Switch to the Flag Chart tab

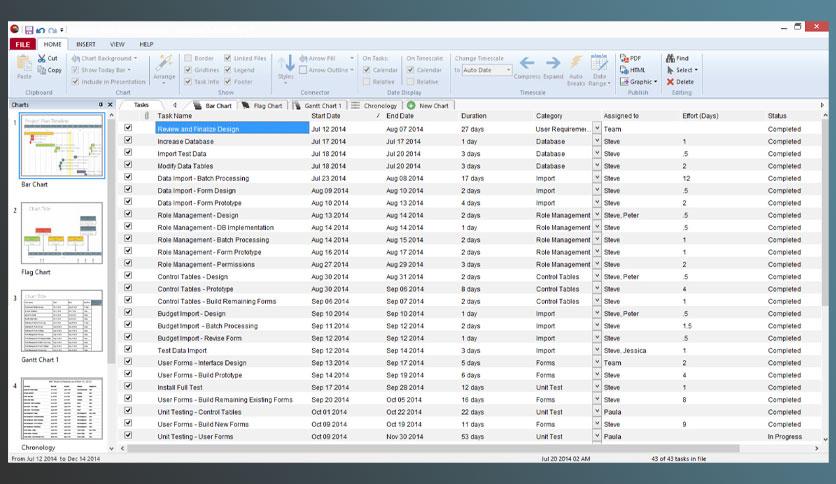point(262,106)
